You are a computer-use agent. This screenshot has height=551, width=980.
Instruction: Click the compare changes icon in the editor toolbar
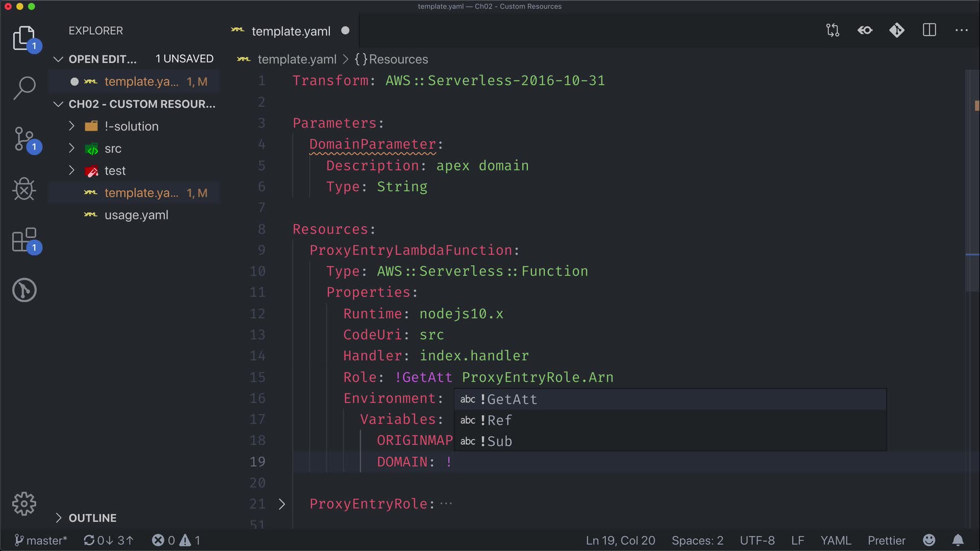point(832,30)
